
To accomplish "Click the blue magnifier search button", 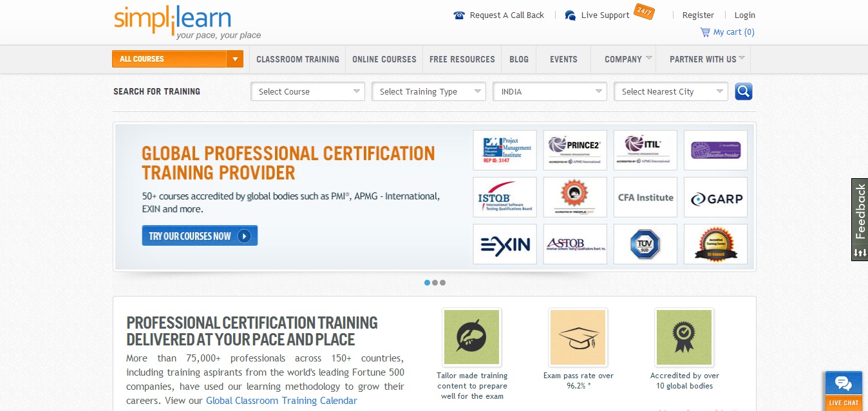I will 744,91.
